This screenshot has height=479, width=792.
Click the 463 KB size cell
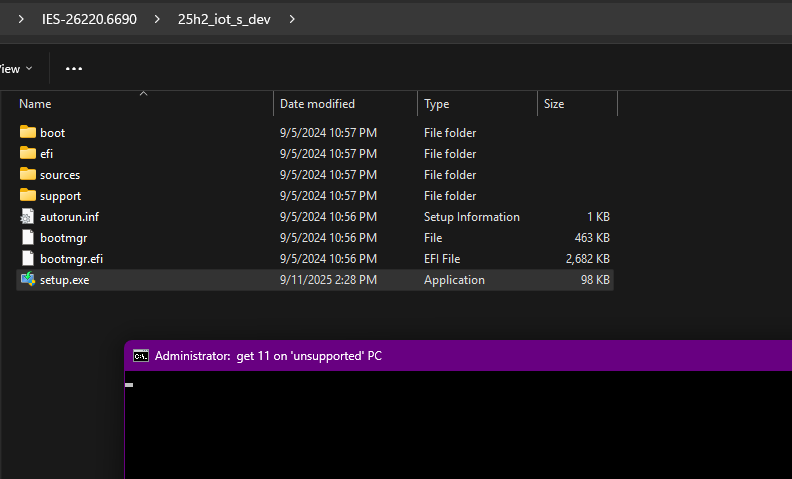pos(592,237)
